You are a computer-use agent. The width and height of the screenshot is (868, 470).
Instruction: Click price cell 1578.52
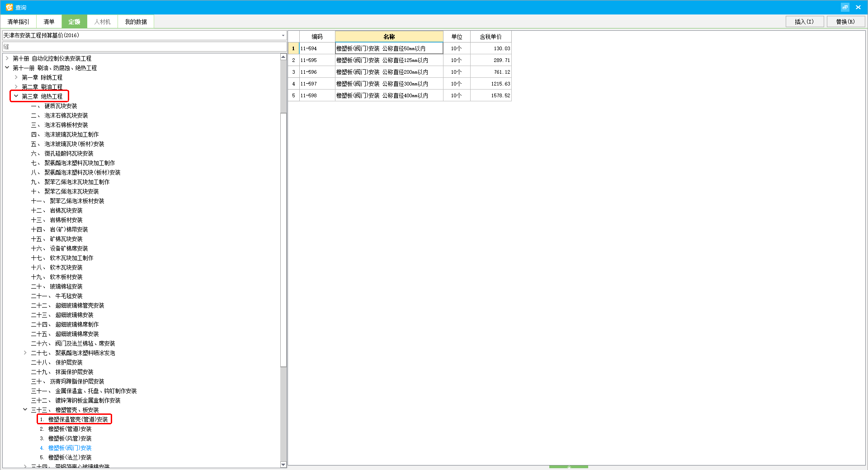pos(491,95)
